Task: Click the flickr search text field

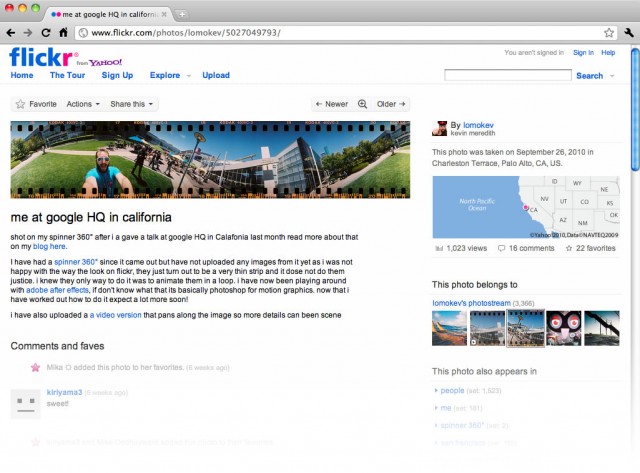Action: pos(507,75)
